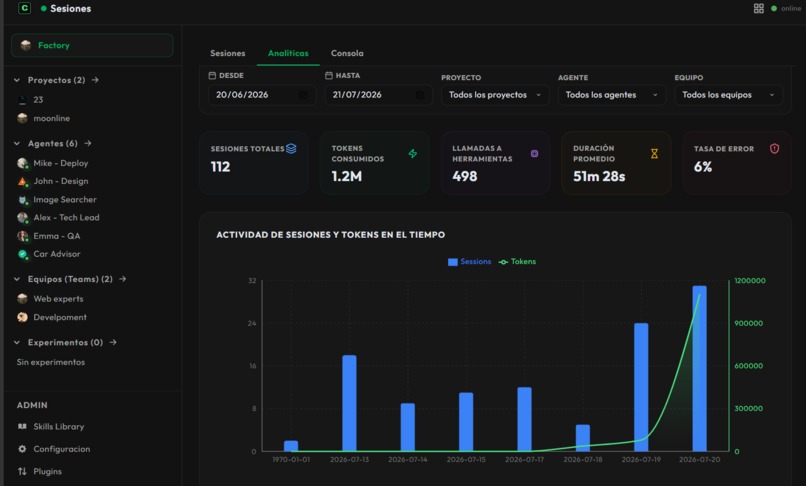Click the Factory workspace button
Screen dimensions: 806x486
(92, 45)
